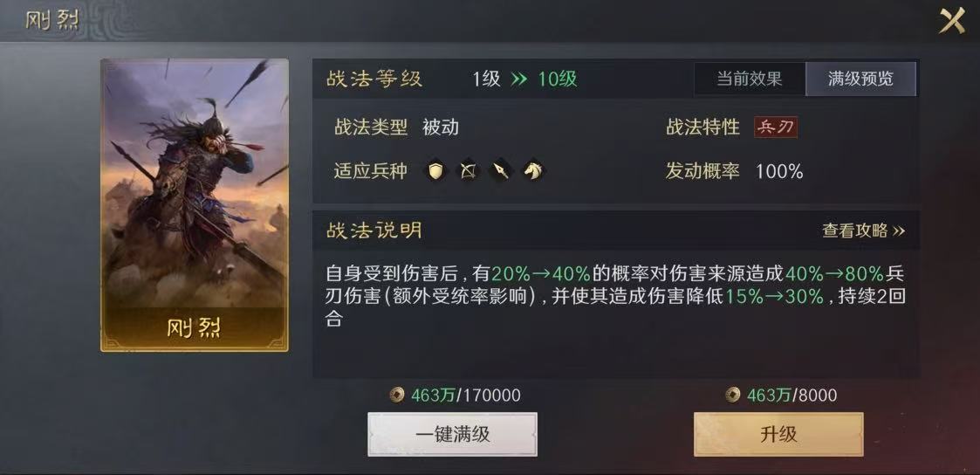Viewport: 980px width, 475px height.
Task: Close the 刚烈 panel with crossed-swords icon
Action: pyautogui.click(x=952, y=22)
